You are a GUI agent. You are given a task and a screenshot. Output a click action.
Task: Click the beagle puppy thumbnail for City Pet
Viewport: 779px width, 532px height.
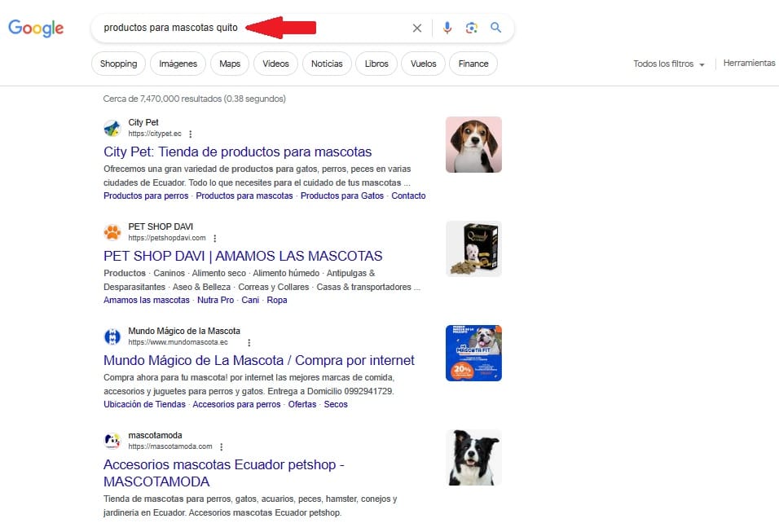(x=473, y=144)
